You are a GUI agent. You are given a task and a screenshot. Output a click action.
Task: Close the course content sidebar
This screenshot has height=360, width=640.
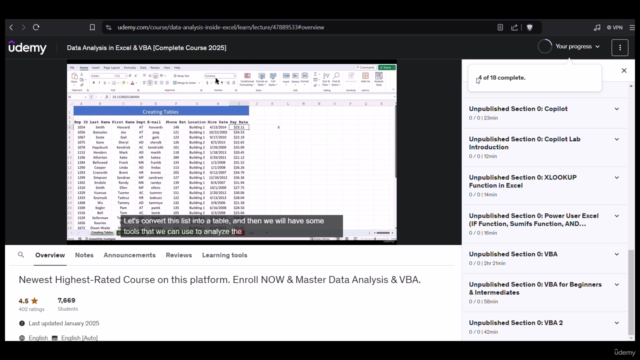coord(624,71)
